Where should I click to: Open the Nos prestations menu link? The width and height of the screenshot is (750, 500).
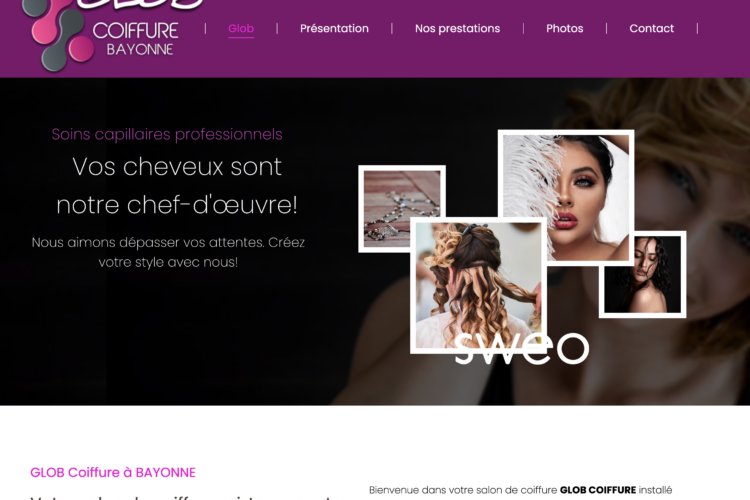(457, 29)
